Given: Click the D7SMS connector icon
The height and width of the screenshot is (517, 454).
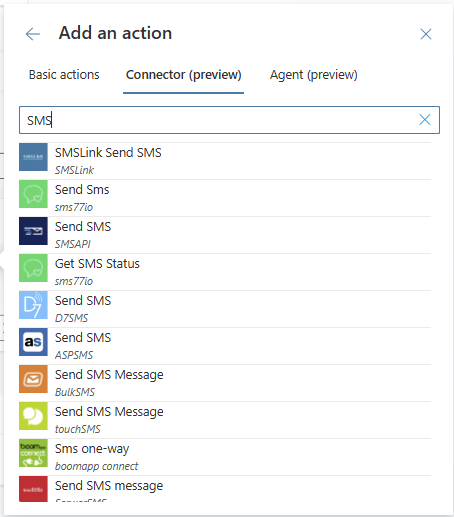Looking at the screenshot, I should coord(33,305).
